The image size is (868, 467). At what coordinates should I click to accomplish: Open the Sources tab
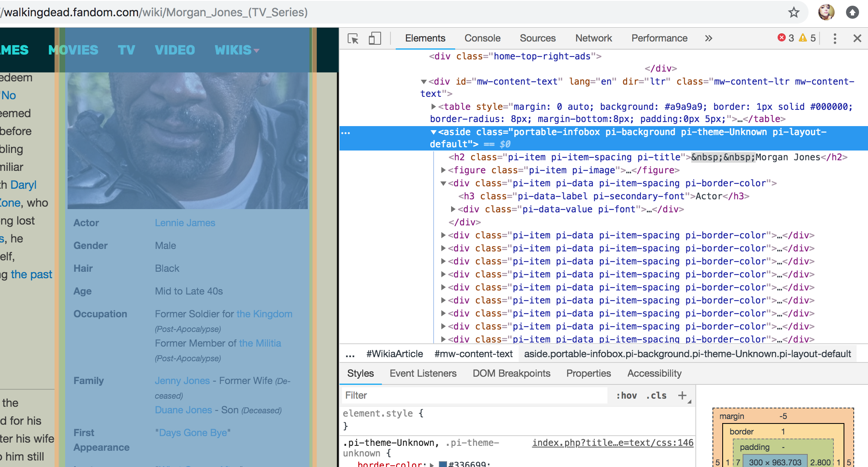tap(537, 38)
